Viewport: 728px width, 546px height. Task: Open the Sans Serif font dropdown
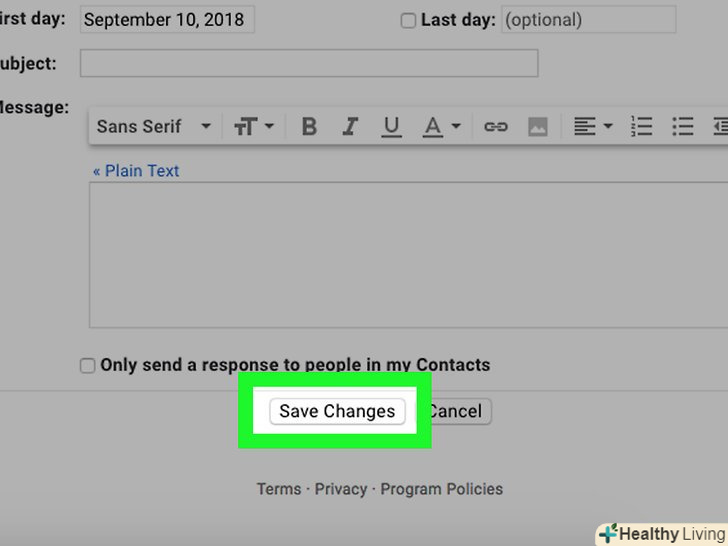click(x=153, y=127)
